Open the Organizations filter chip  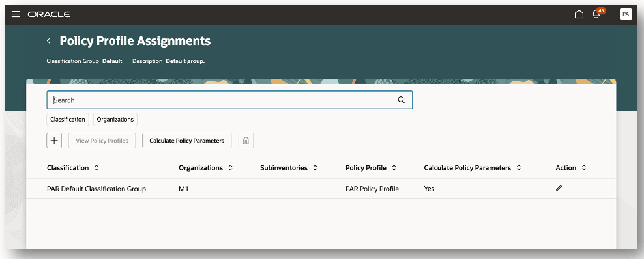115,119
